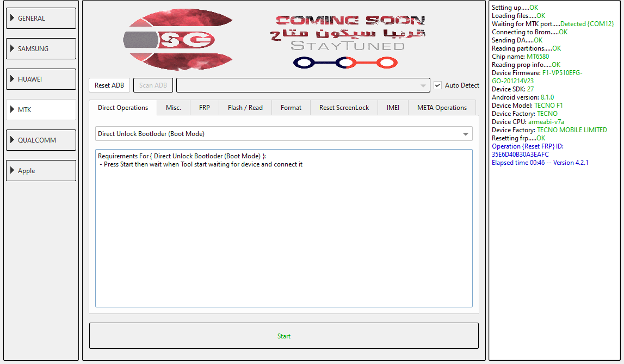Click 'Setting up.....OK' log line
This screenshot has width=624, height=364.
point(515,8)
